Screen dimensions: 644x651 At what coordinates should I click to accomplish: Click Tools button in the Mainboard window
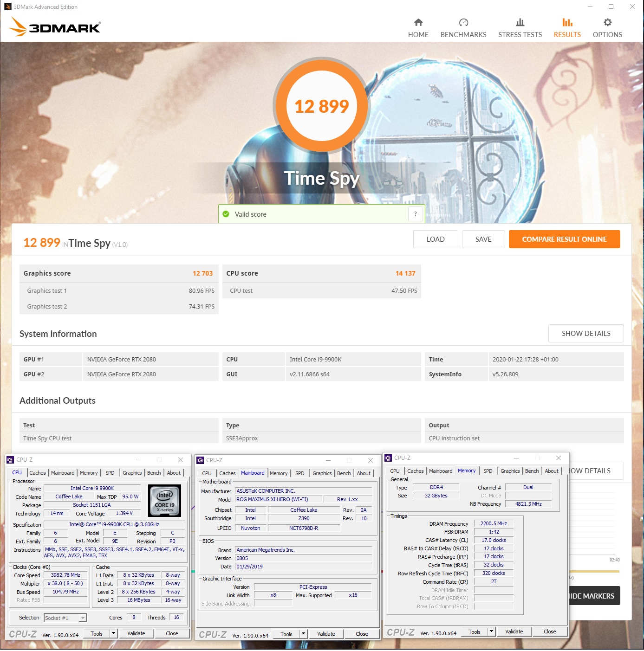(287, 634)
